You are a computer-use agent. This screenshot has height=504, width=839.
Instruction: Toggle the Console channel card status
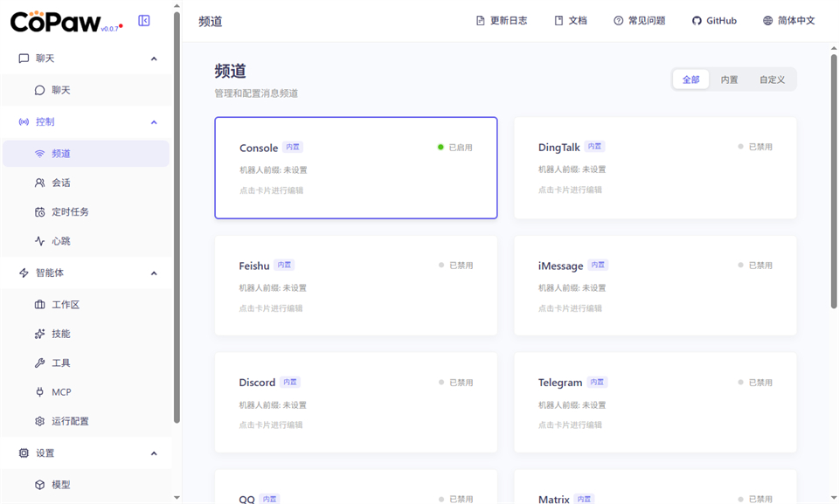(454, 147)
